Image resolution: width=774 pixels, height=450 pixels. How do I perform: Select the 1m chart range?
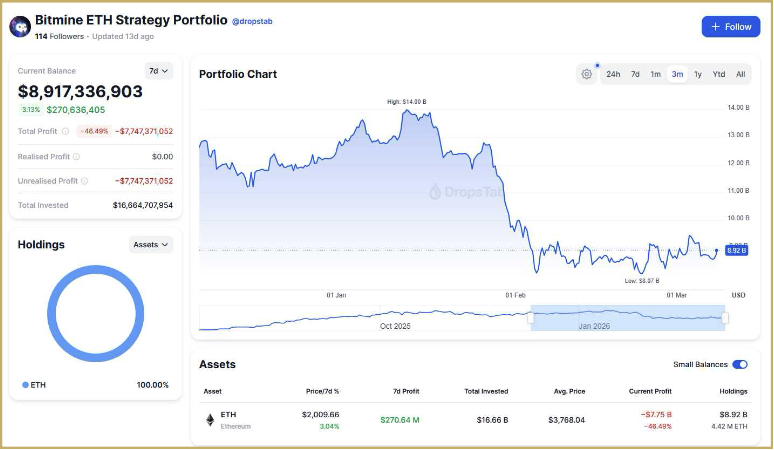tap(656, 74)
